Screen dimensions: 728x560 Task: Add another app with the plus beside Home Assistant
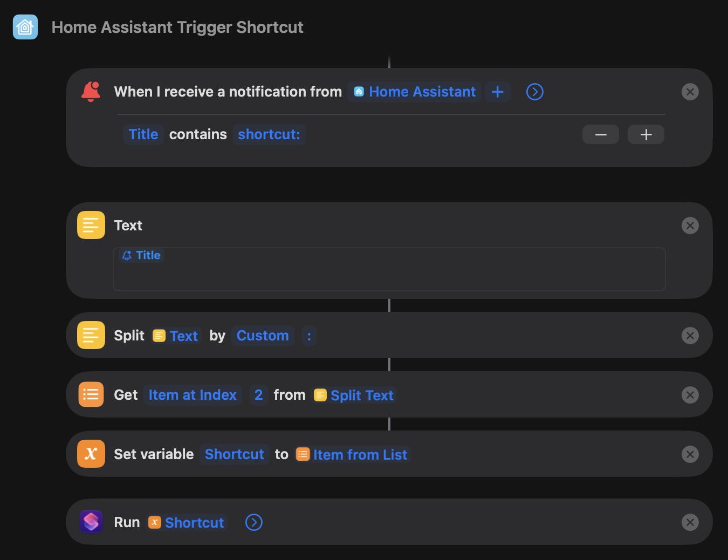pos(498,92)
